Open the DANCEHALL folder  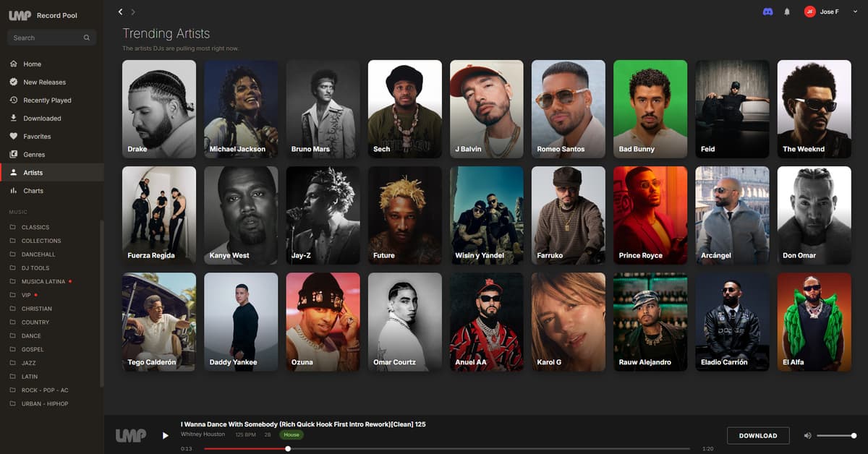(38, 254)
